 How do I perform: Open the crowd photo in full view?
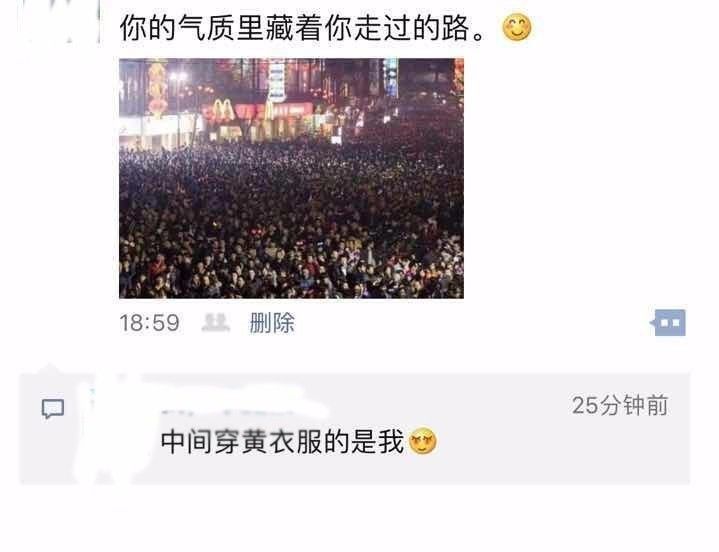[x=291, y=178]
